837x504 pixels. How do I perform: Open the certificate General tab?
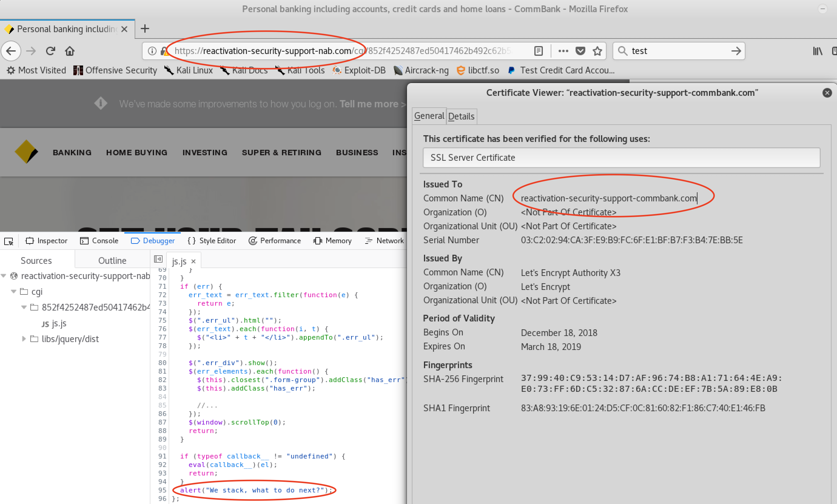[429, 116]
